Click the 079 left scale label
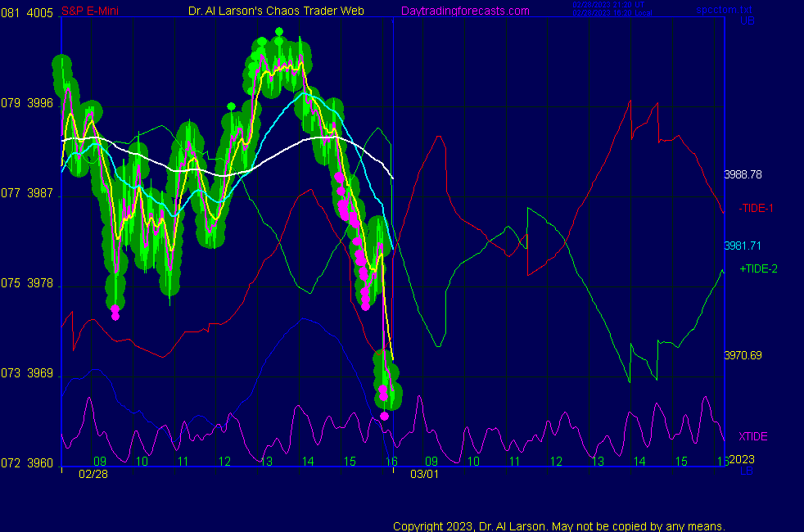The image size is (804, 532). click(x=11, y=103)
